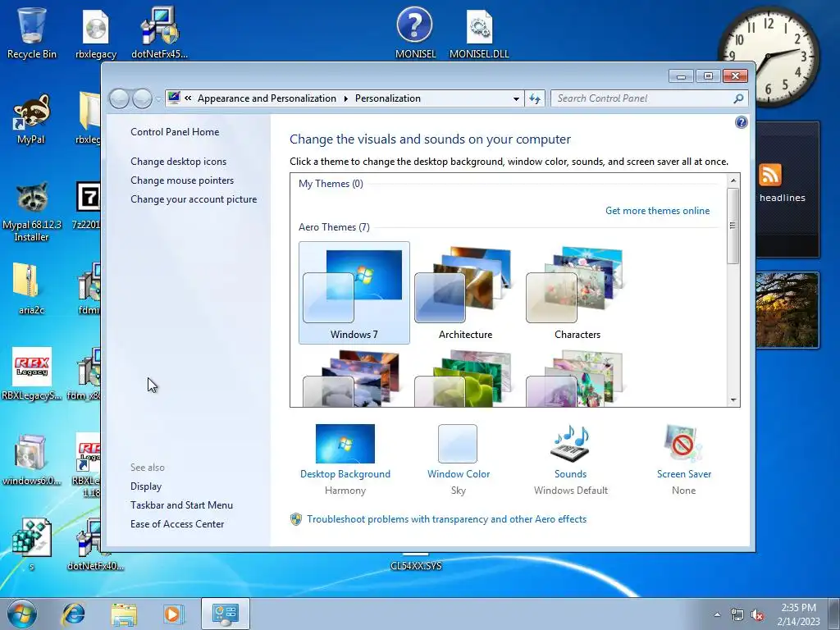Launch Internet Explorer from taskbar

click(x=73, y=614)
